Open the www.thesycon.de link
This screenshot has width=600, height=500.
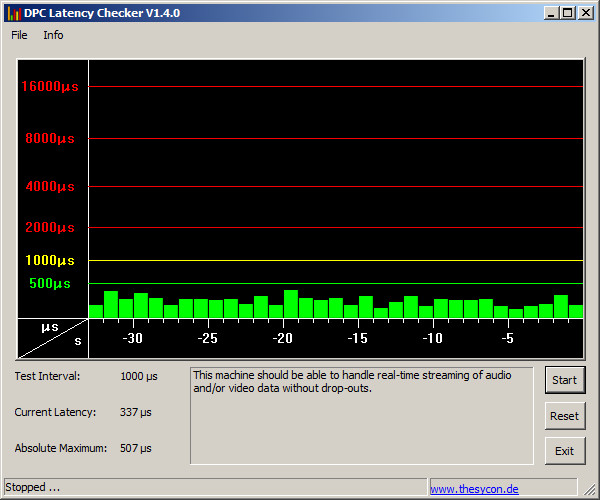pyautogui.click(x=474, y=489)
